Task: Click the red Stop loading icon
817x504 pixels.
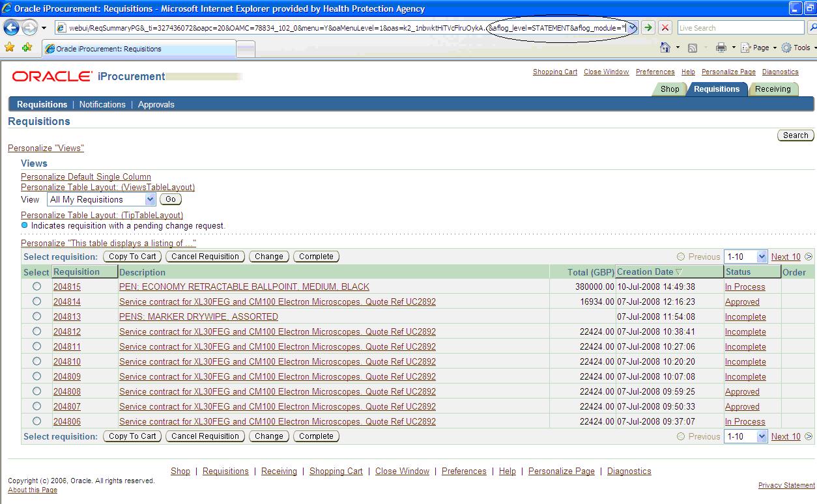Action: coord(665,27)
